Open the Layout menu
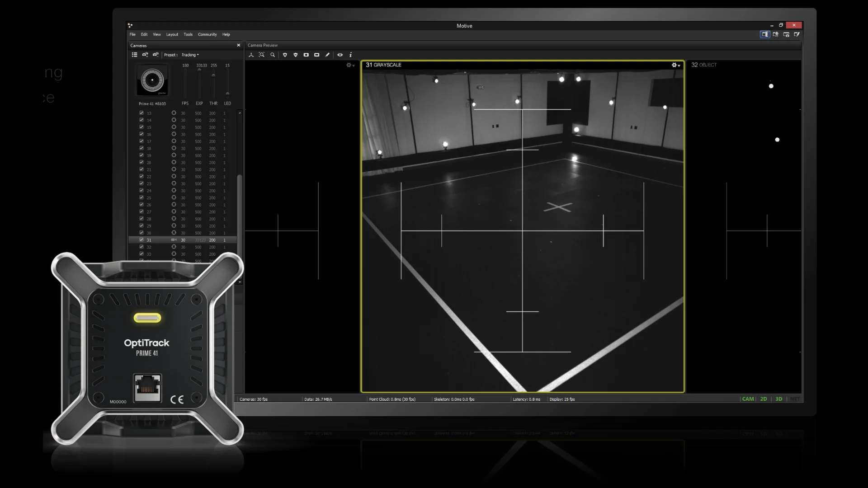The width and height of the screenshot is (868, 488). (172, 34)
